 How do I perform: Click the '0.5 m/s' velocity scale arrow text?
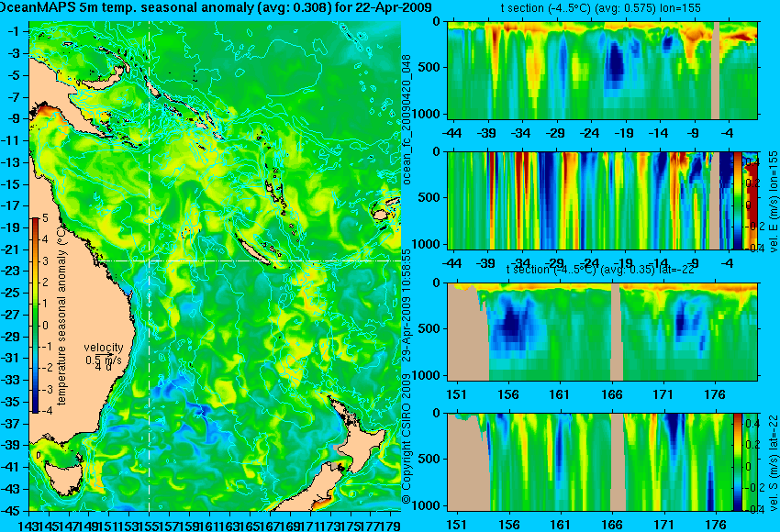point(104,360)
